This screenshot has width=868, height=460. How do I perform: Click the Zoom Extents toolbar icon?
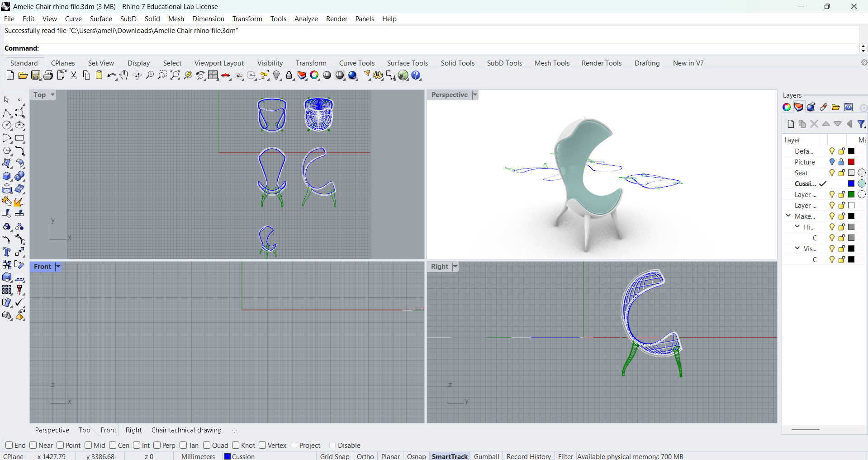pos(175,75)
